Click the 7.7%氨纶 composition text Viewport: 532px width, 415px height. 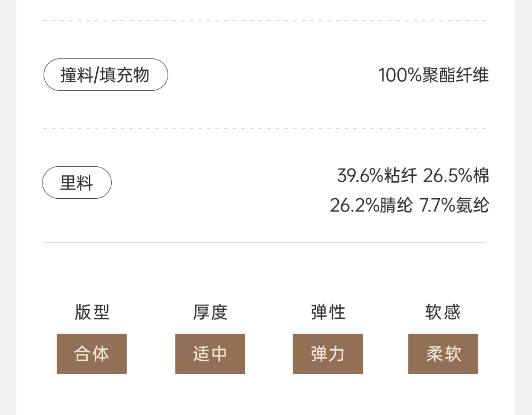[x=454, y=205]
